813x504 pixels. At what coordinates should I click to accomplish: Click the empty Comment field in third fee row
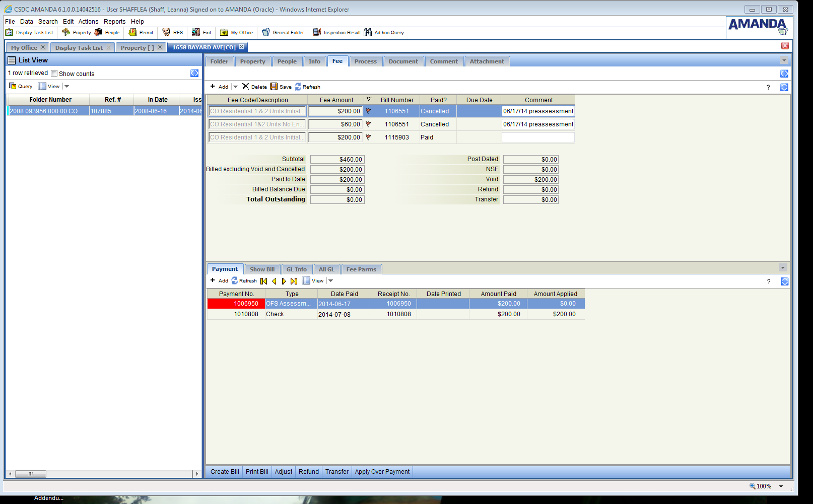[538, 137]
